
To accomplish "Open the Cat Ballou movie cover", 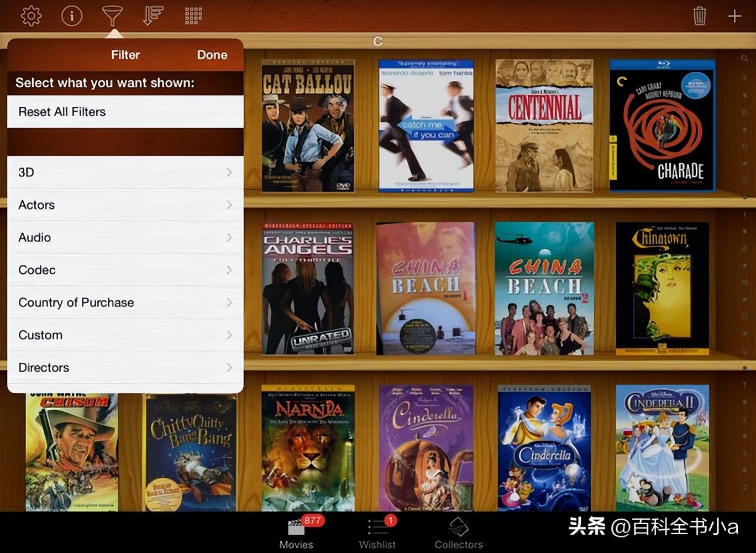I will [x=308, y=125].
